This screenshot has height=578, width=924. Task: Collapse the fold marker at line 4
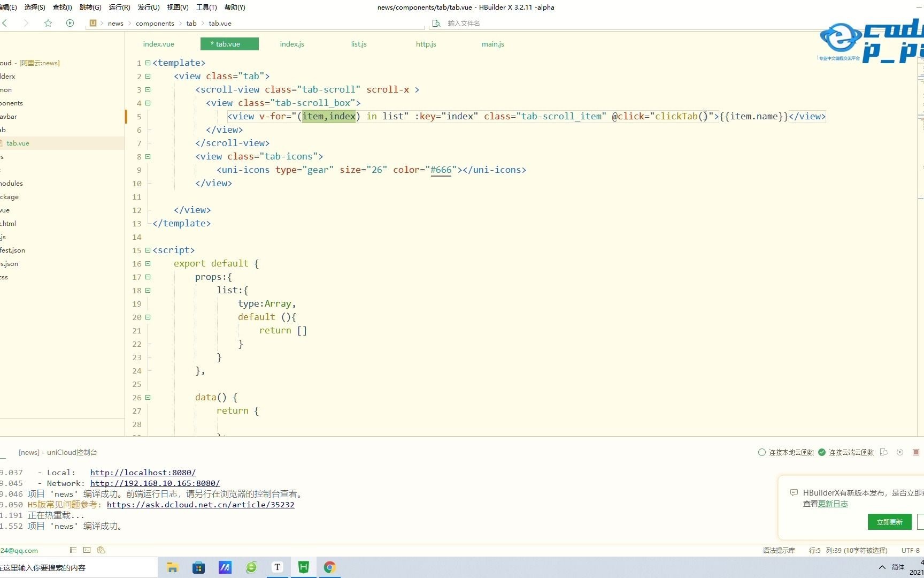click(148, 103)
